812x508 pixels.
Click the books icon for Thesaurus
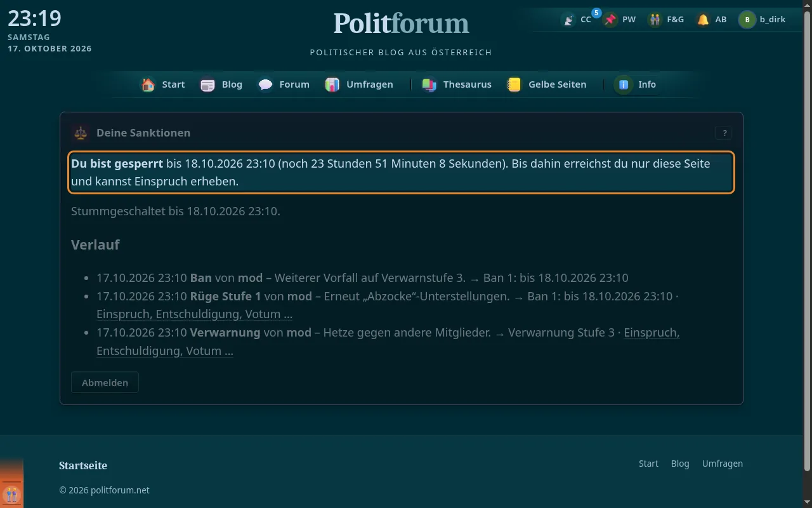pyautogui.click(x=429, y=84)
